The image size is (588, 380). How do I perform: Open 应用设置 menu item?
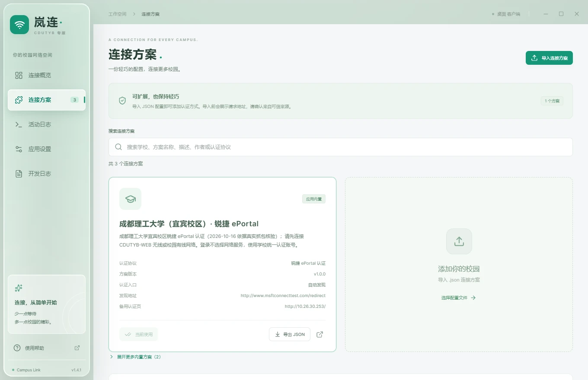coord(47,149)
